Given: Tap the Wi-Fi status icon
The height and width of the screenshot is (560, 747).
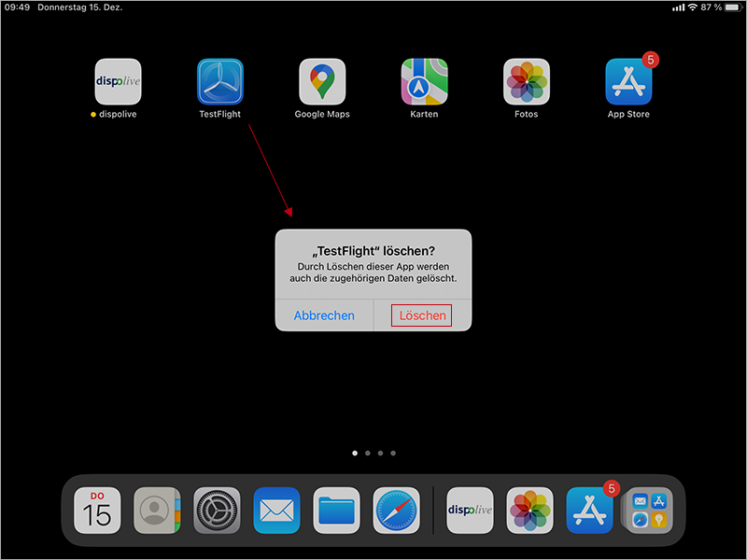Looking at the screenshot, I should point(693,7).
